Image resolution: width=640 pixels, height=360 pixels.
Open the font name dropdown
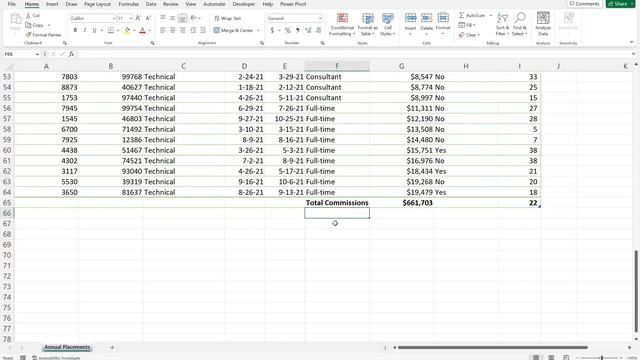(113, 18)
